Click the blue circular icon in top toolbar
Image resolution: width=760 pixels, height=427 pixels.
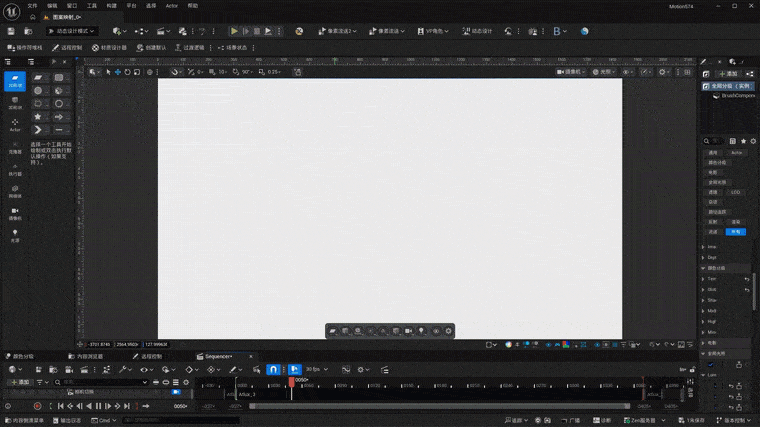click(x=585, y=31)
